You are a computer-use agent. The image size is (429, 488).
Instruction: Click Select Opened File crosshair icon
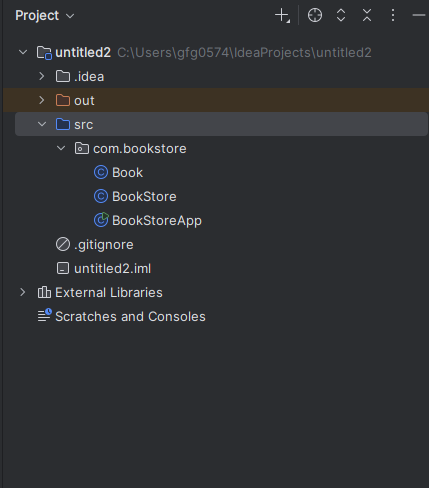(x=315, y=15)
